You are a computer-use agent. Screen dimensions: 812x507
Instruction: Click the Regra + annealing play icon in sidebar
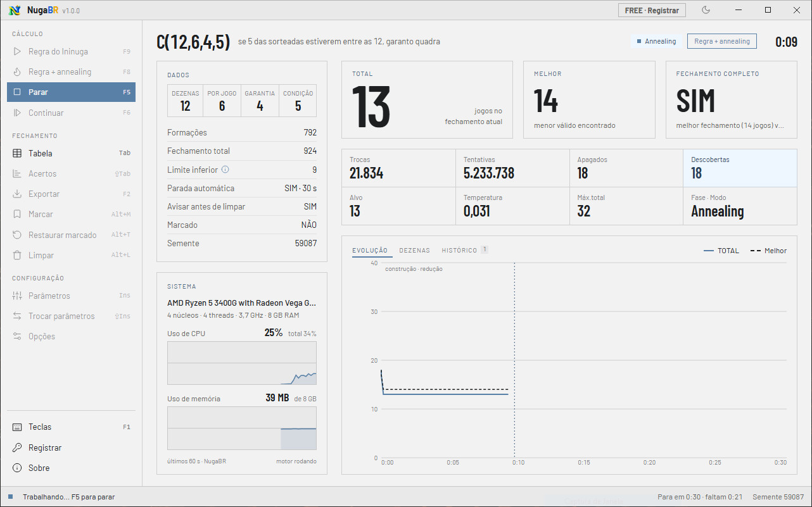point(17,72)
